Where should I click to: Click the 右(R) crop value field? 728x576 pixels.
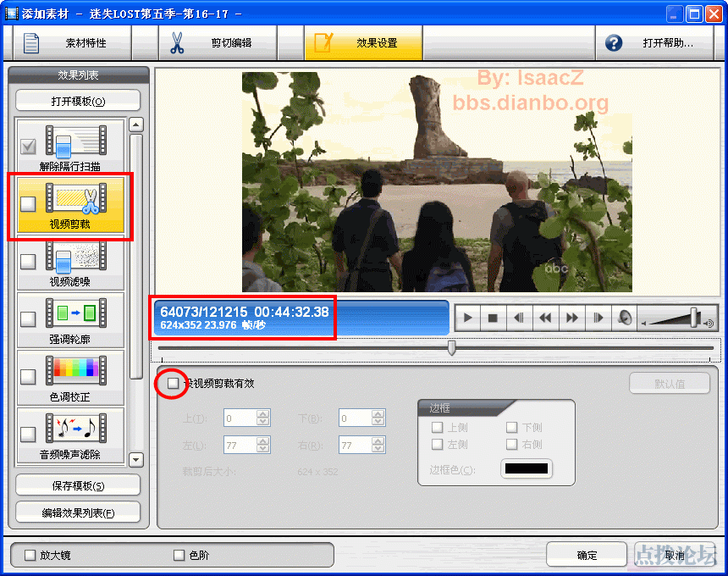coord(356,445)
